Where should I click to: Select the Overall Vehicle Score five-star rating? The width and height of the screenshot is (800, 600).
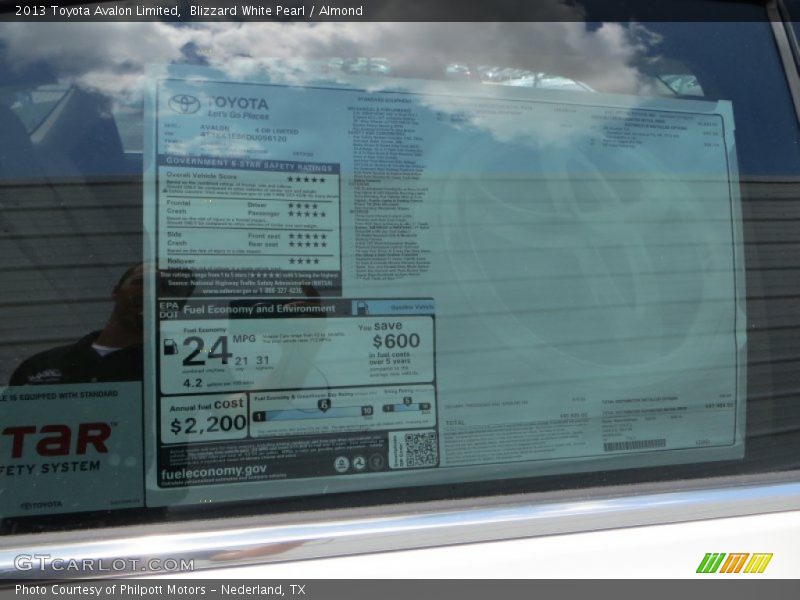click(x=308, y=179)
